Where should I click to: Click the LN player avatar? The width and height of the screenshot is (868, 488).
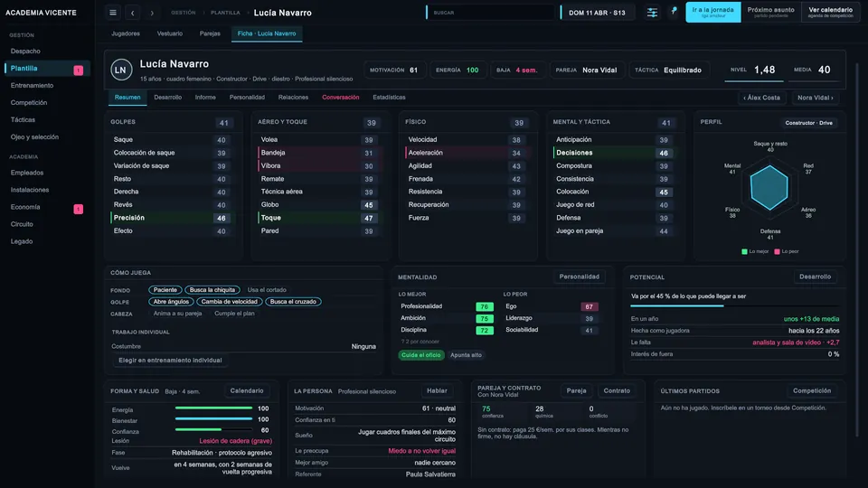[x=121, y=70]
